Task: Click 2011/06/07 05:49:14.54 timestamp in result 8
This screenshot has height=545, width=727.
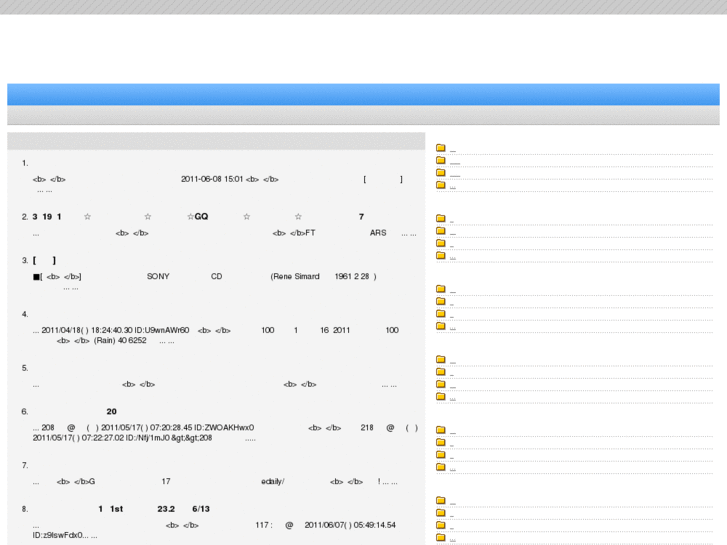Action: pyautogui.click(x=350, y=525)
